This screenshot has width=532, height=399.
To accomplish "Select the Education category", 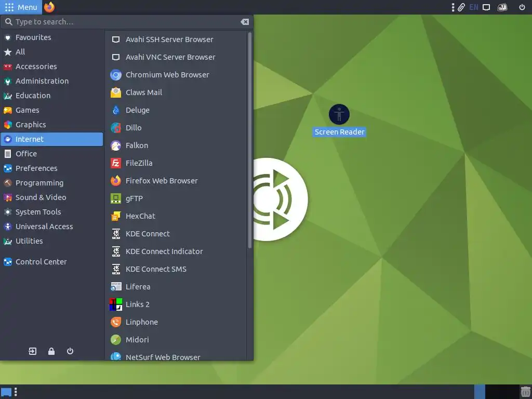I will (x=51, y=96).
